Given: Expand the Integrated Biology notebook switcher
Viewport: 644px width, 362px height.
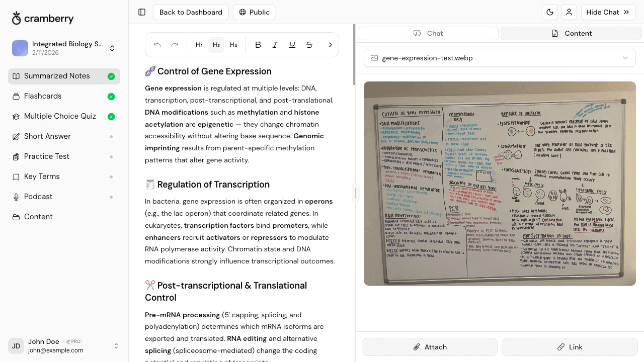Looking at the screenshot, I should 112,48.
